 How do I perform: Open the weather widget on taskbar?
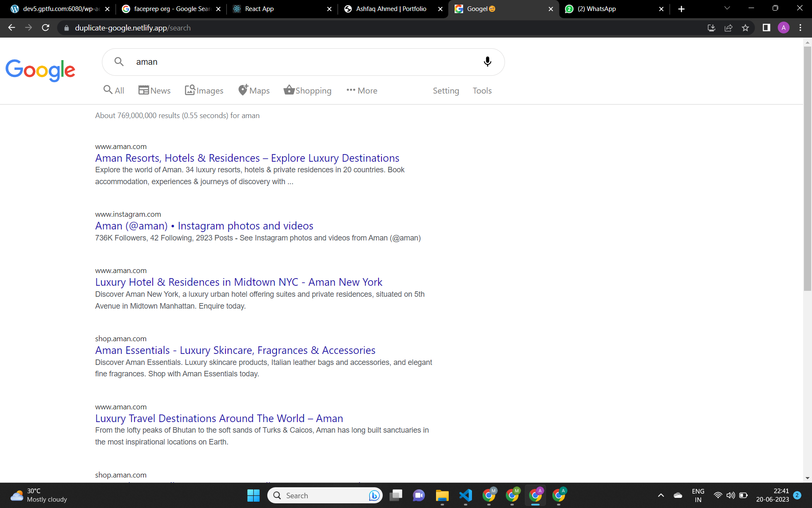[39, 495]
